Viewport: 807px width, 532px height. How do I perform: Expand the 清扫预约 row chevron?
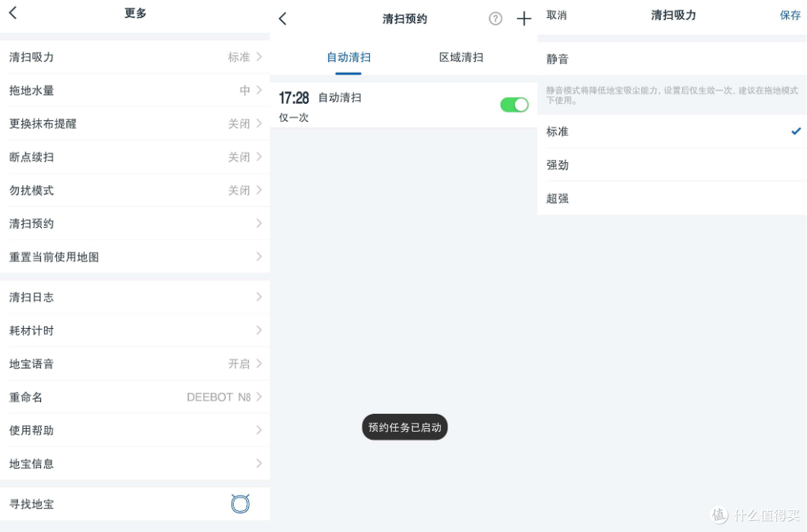(x=259, y=223)
